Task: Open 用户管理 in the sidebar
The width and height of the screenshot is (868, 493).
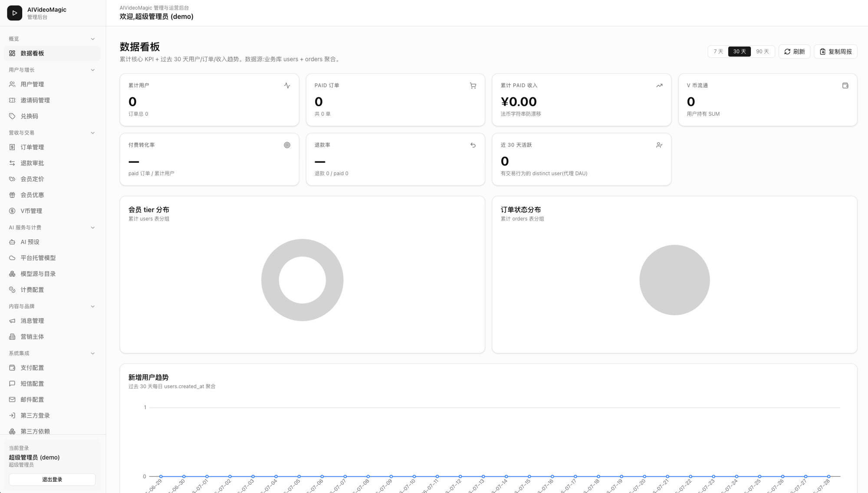Action: [x=52, y=84]
